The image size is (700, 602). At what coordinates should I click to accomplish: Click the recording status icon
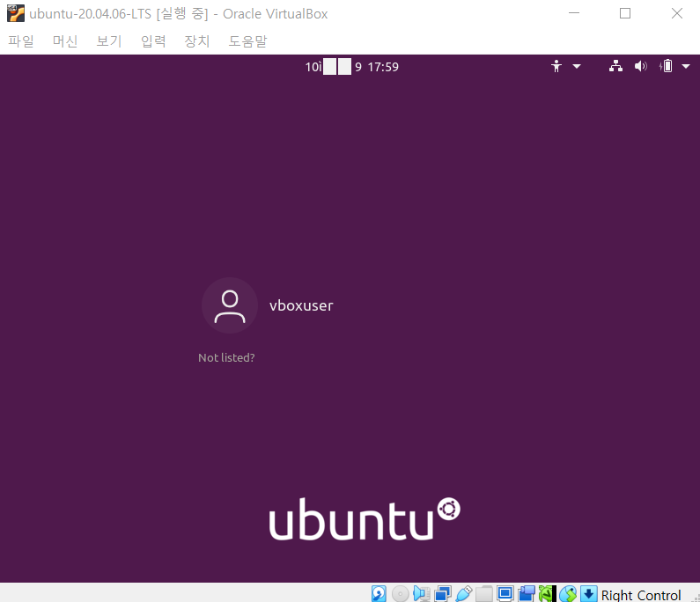(527, 594)
